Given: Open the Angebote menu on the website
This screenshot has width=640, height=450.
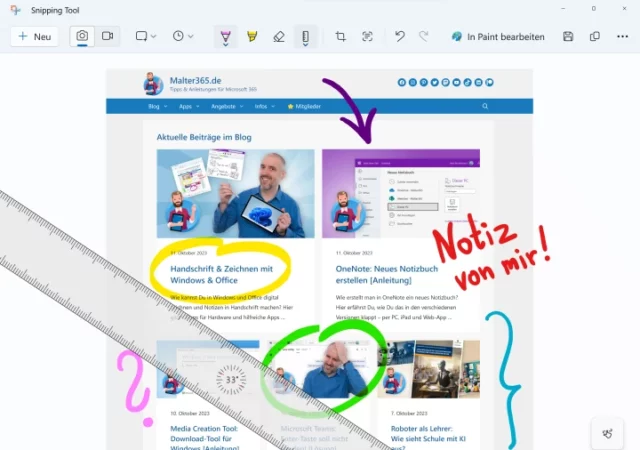Looking at the screenshot, I should tap(227, 107).
